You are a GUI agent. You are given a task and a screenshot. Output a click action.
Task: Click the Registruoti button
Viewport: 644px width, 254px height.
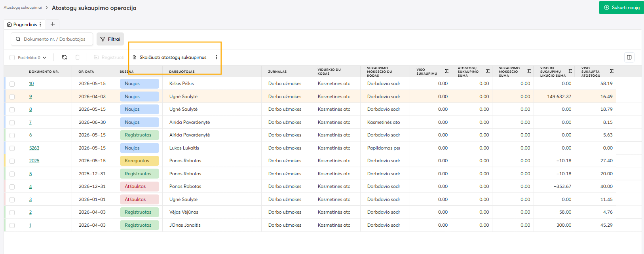pos(109,57)
